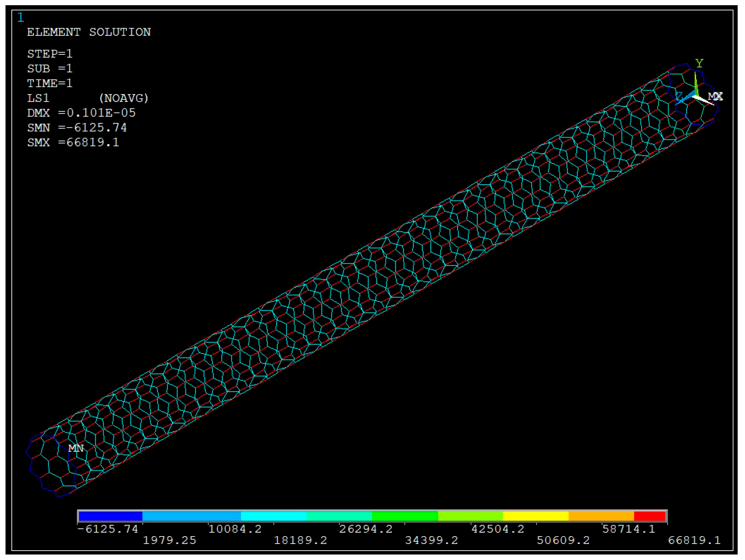
Task: Click the window number 1 in corner
Action: (x=20, y=17)
